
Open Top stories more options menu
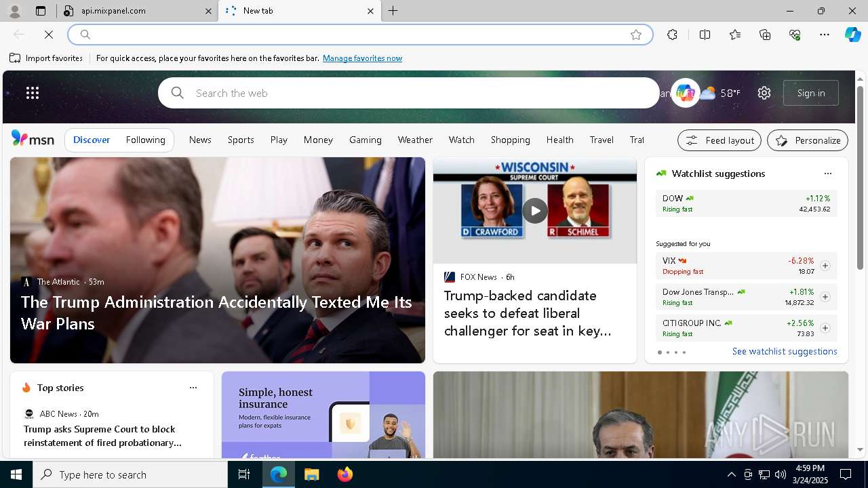[193, 388]
